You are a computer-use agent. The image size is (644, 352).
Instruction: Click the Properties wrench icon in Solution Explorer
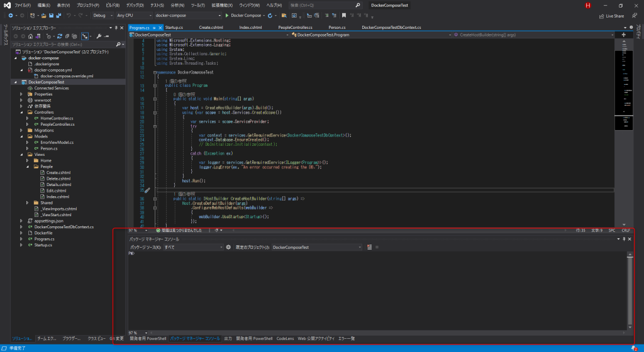[x=99, y=36]
